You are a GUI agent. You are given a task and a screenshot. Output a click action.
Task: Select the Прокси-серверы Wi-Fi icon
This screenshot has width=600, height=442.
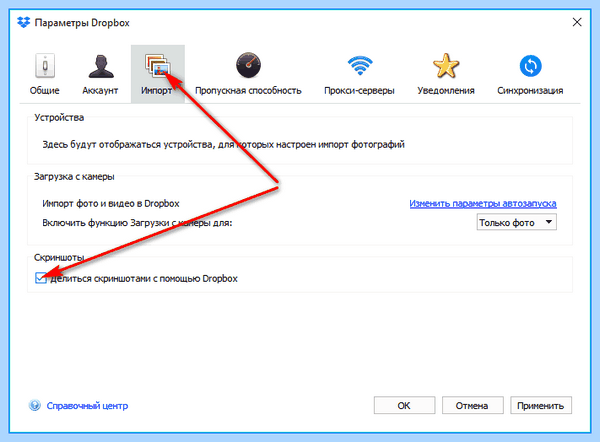(x=360, y=65)
